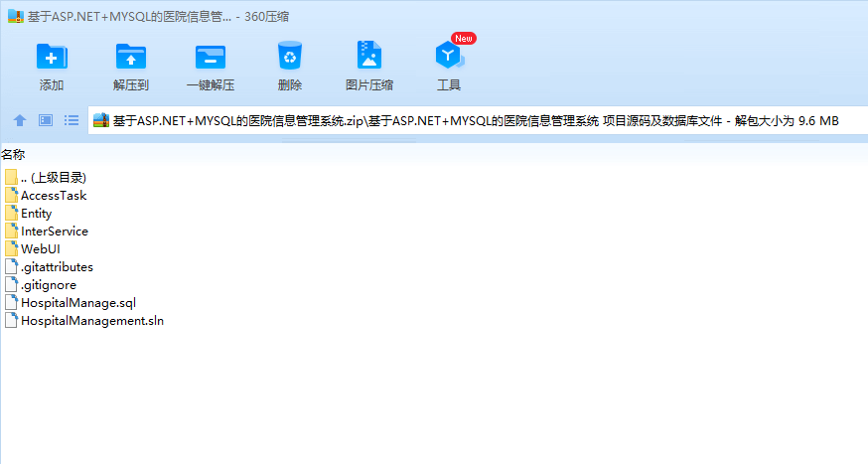Select the parent directory folder icon
The width and height of the screenshot is (868, 464).
click(11, 177)
